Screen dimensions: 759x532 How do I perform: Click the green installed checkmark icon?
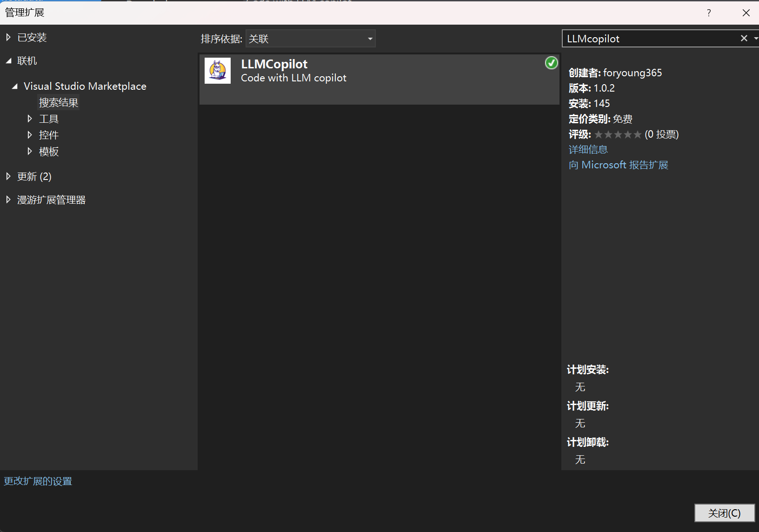[x=552, y=63]
